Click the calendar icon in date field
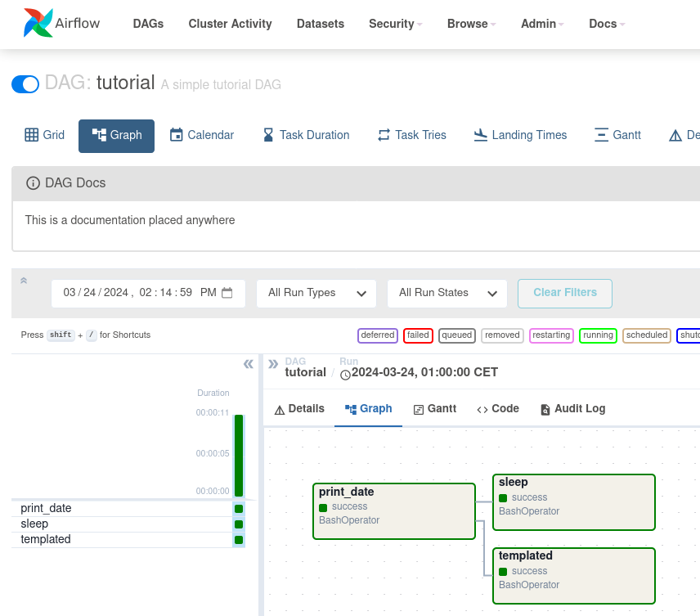 227,293
